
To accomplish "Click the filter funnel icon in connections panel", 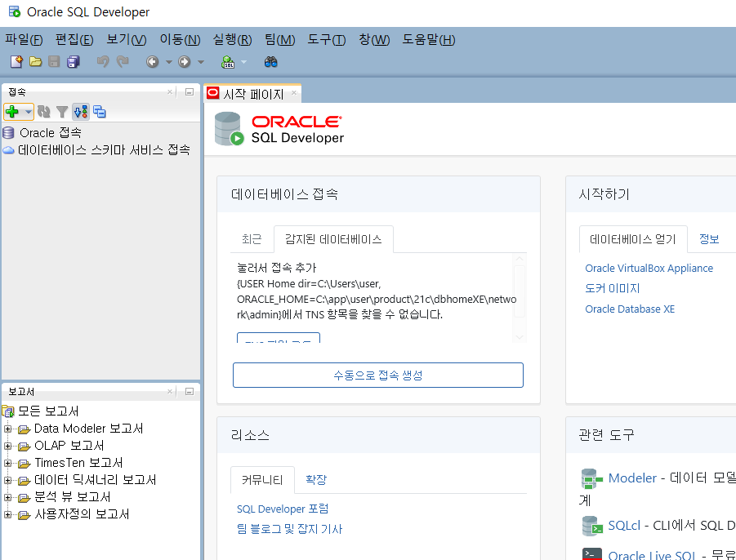I will pos(62,112).
